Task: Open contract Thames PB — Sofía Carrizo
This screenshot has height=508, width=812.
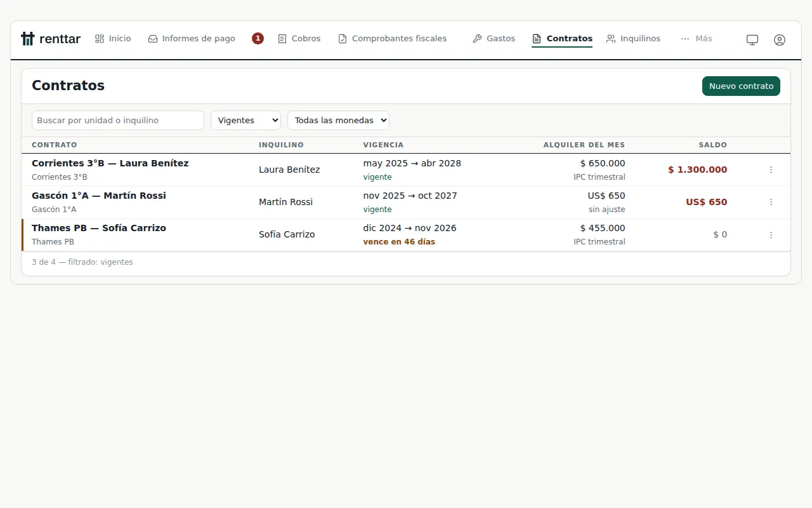Action: click(x=99, y=228)
